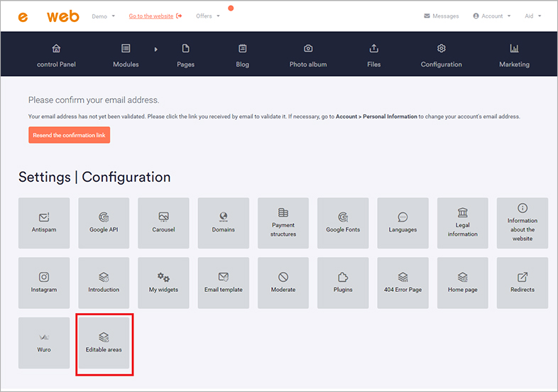Image resolution: width=558 pixels, height=392 pixels.
Task: Open the Files section
Action: point(373,55)
